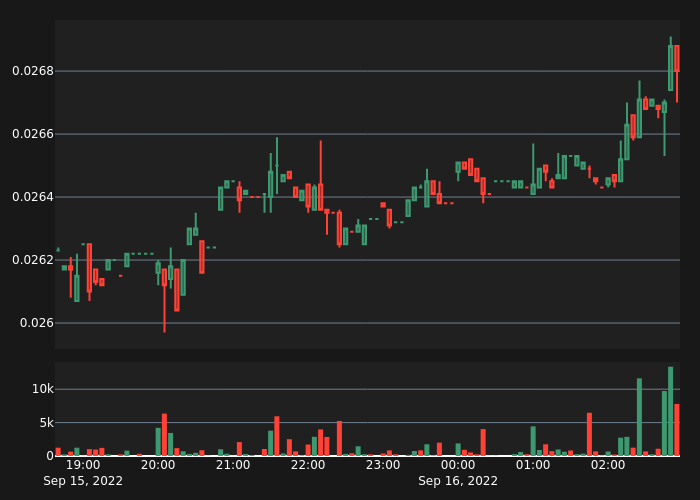Select the 20:00 time axis label

[158, 465]
